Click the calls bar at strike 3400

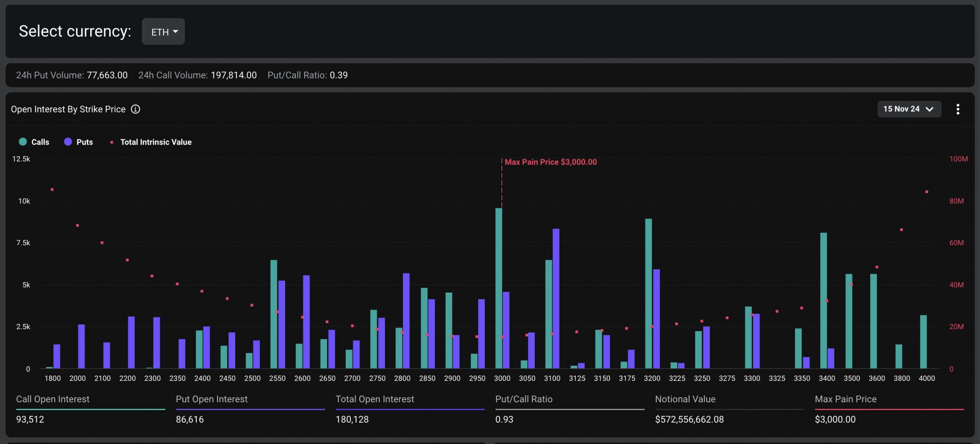(823, 300)
